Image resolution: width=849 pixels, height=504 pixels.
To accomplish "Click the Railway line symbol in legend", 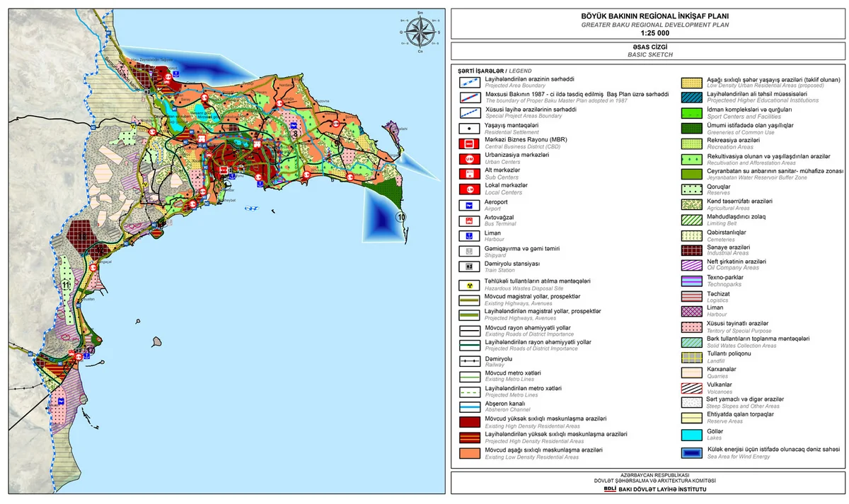I will pyautogui.click(x=469, y=361).
